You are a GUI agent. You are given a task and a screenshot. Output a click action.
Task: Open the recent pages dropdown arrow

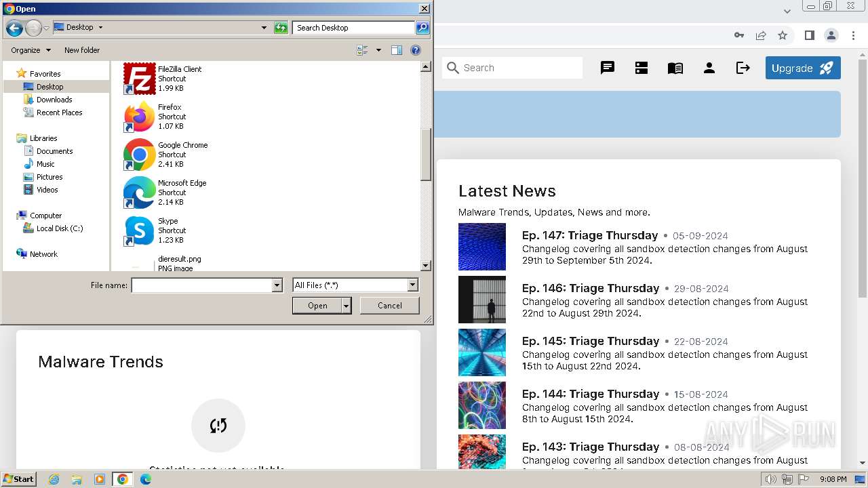coord(46,28)
